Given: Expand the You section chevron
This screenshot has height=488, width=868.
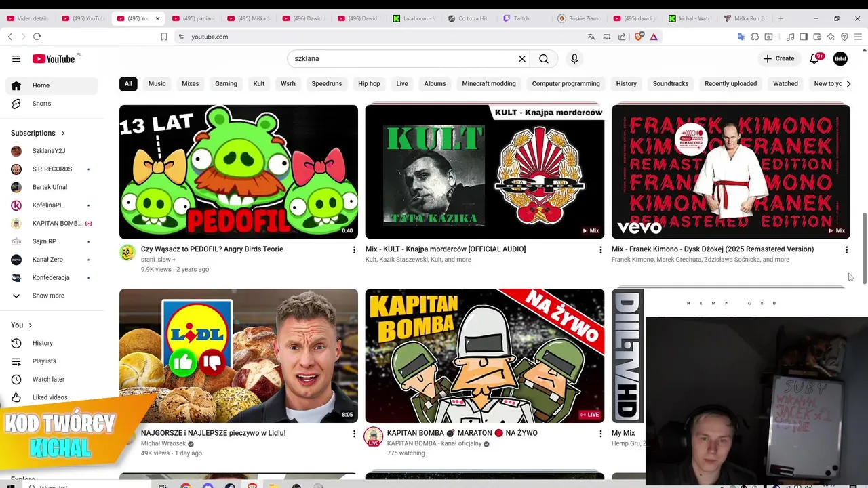Looking at the screenshot, I should pos(30,325).
